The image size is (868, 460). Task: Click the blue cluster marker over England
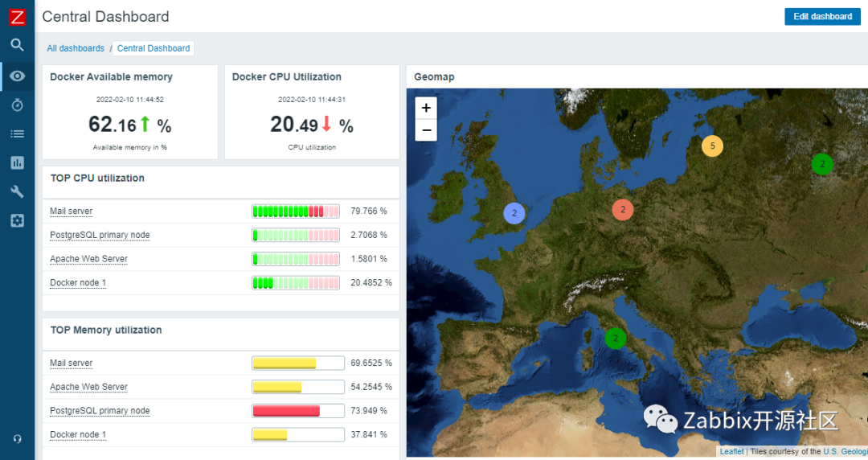tap(514, 213)
